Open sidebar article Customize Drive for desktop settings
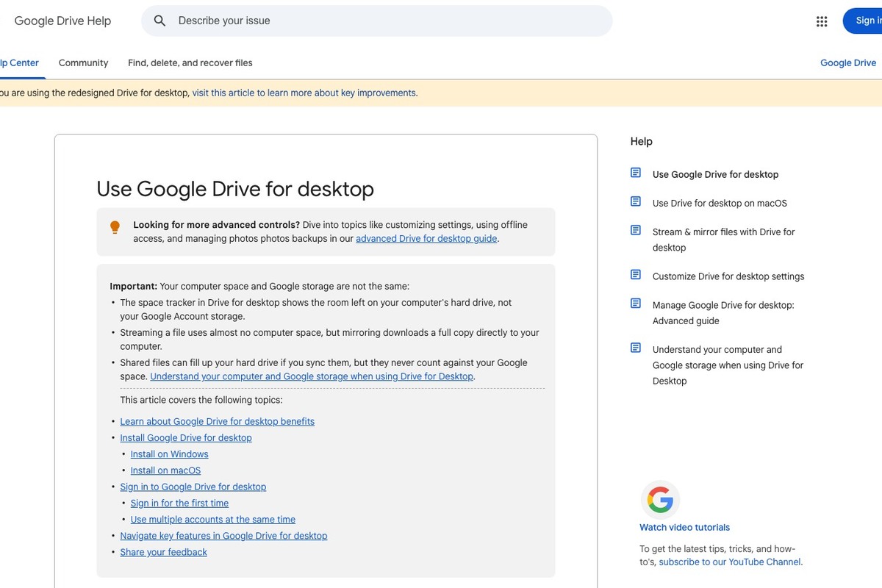This screenshot has height=588, width=882. pyautogui.click(x=728, y=277)
